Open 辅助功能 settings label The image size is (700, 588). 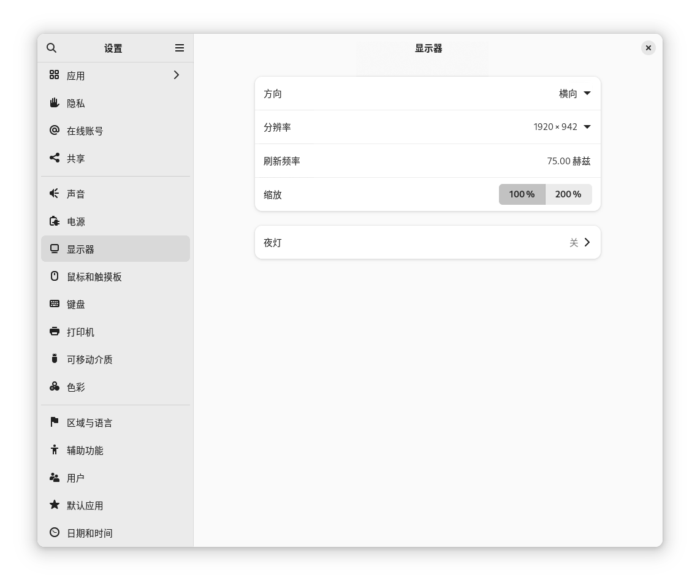coord(85,451)
